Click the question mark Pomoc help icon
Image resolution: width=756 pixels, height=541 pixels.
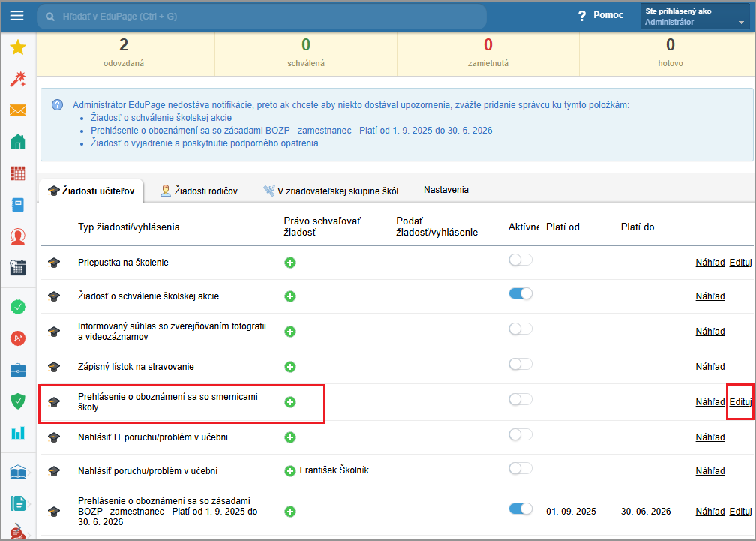[582, 16]
